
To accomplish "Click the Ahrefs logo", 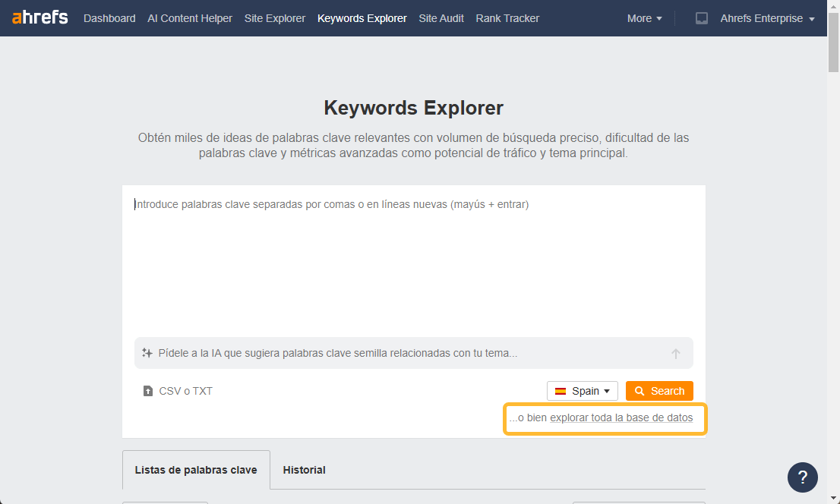I will (x=40, y=17).
